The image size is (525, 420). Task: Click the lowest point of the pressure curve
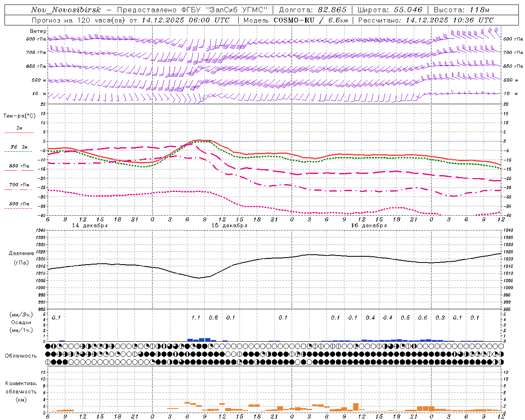click(199, 278)
